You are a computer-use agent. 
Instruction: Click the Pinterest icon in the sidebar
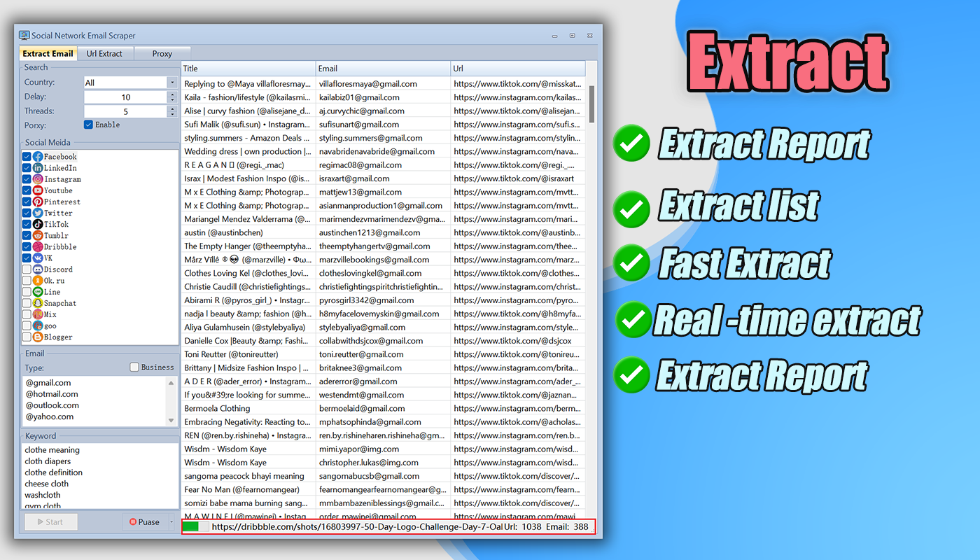(x=37, y=202)
